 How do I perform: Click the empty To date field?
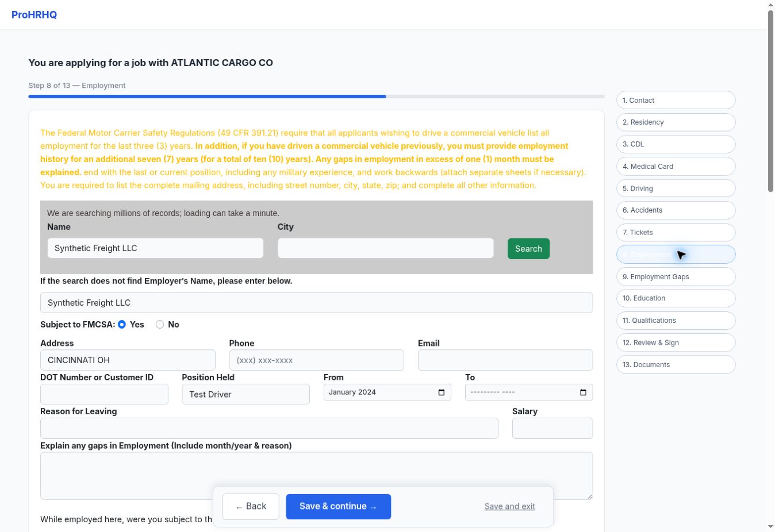(529, 392)
